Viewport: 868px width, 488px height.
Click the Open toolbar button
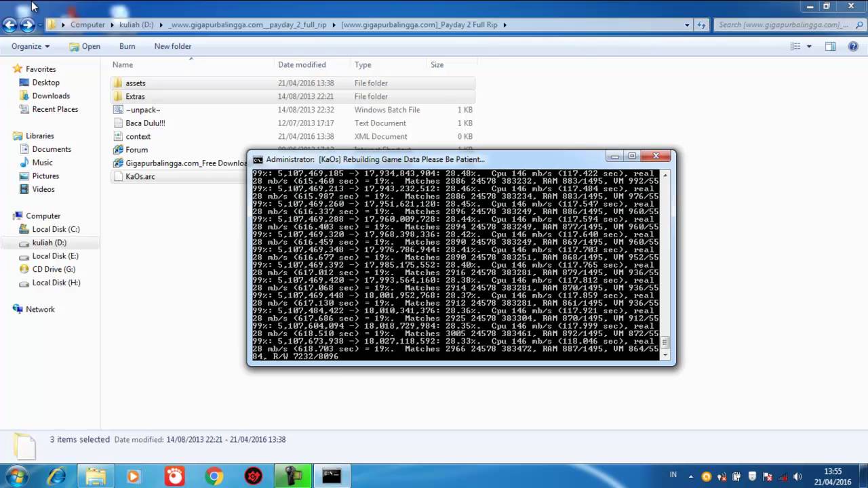click(85, 46)
